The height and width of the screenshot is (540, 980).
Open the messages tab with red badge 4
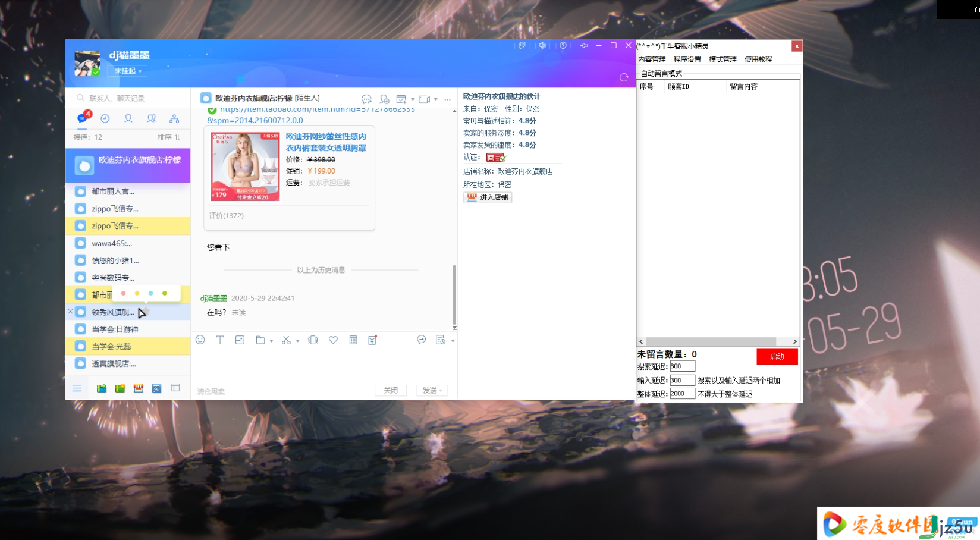coord(83,117)
